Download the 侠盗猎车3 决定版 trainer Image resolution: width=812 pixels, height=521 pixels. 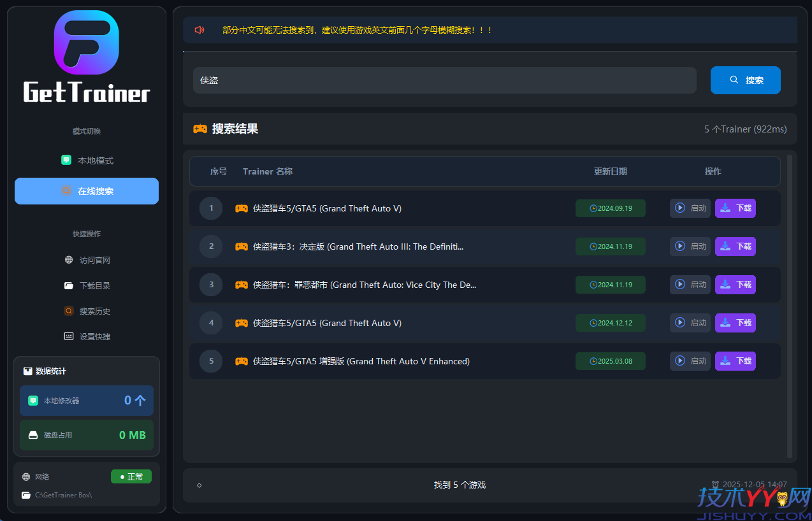pos(735,246)
